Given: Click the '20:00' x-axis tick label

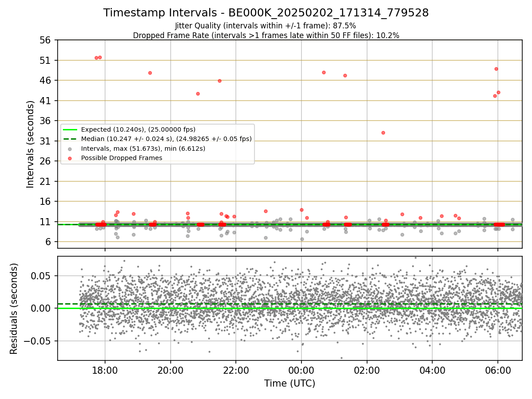Looking at the screenshot, I should point(171,370).
